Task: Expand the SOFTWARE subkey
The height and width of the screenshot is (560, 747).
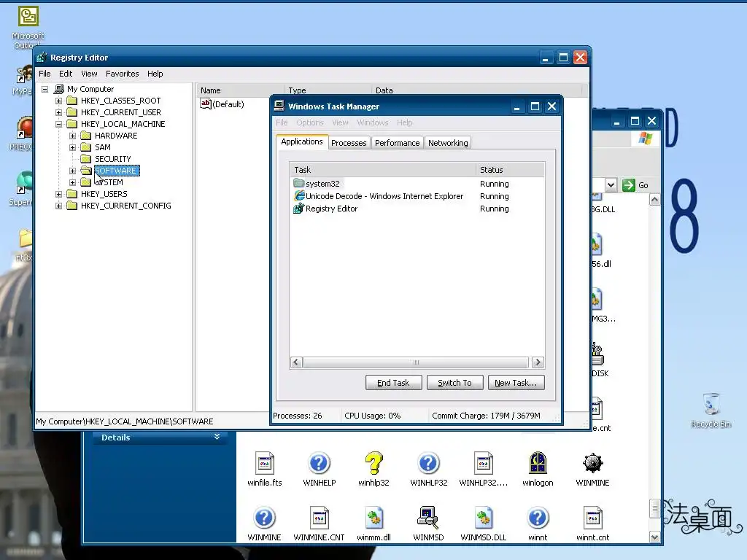Action: pos(72,171)
